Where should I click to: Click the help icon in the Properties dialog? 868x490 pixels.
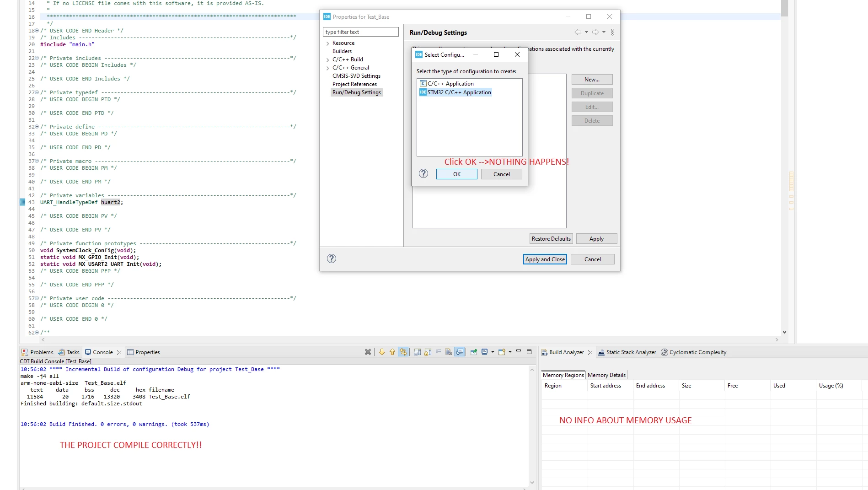[x=332, y=259]
